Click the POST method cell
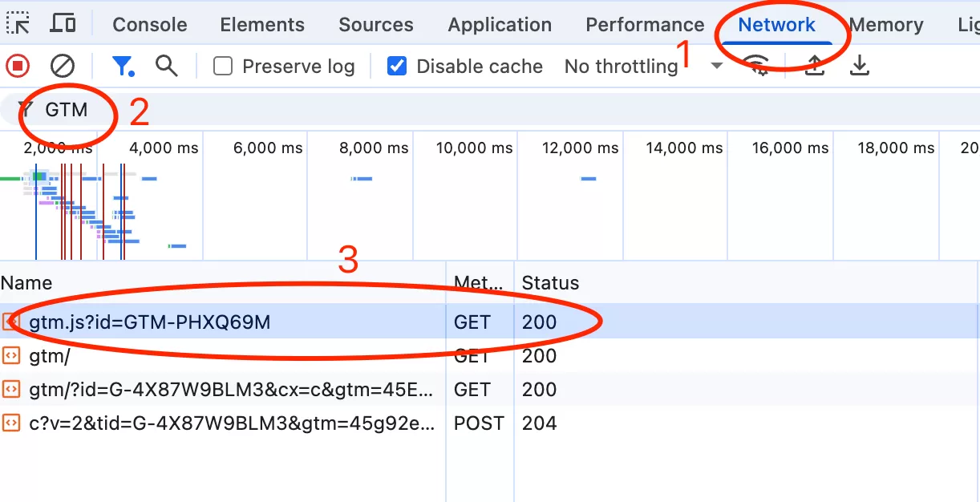This screenshot has width=980, height=502. [479, 423]
